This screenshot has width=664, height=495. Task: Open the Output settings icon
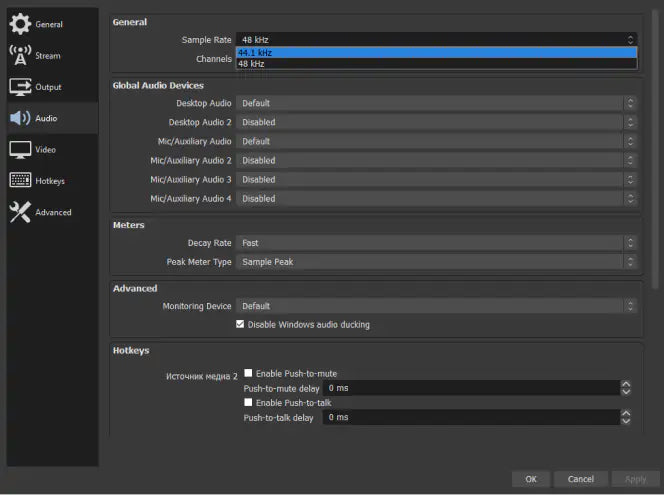pos(20,87)
